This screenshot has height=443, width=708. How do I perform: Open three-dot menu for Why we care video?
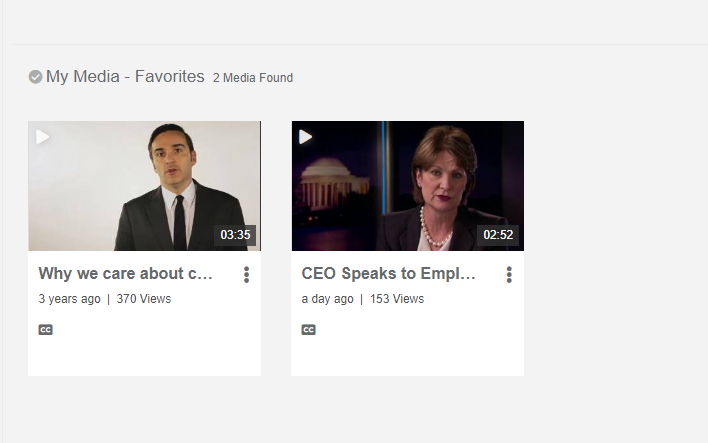[246, 274]
